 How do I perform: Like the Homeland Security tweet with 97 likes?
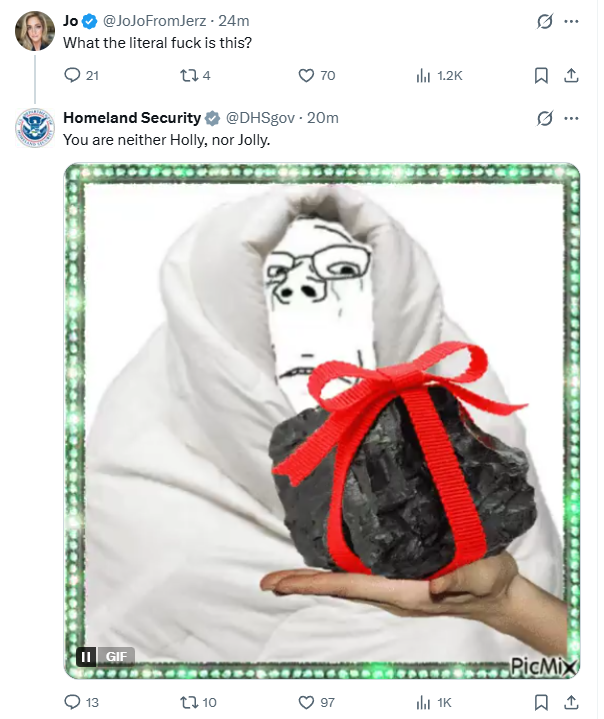[x=306, y=702]
